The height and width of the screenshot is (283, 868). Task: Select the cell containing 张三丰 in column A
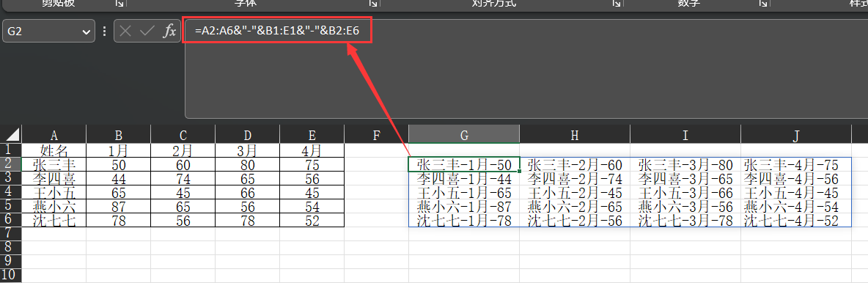point(54,164)
